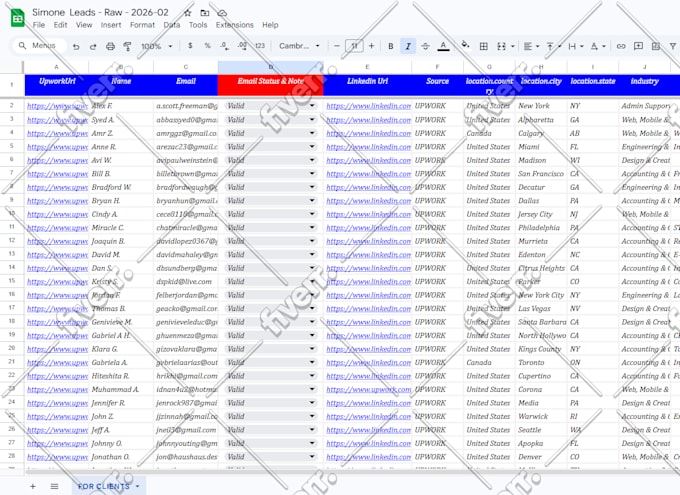Open vertical align dropdown
680x495 pixels.
[x=553, y=46]
